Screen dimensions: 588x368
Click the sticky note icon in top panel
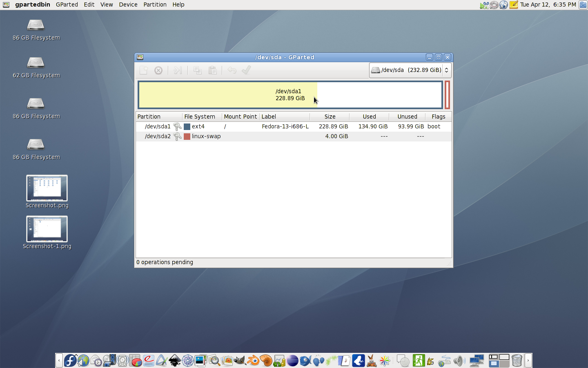[513, 4]
